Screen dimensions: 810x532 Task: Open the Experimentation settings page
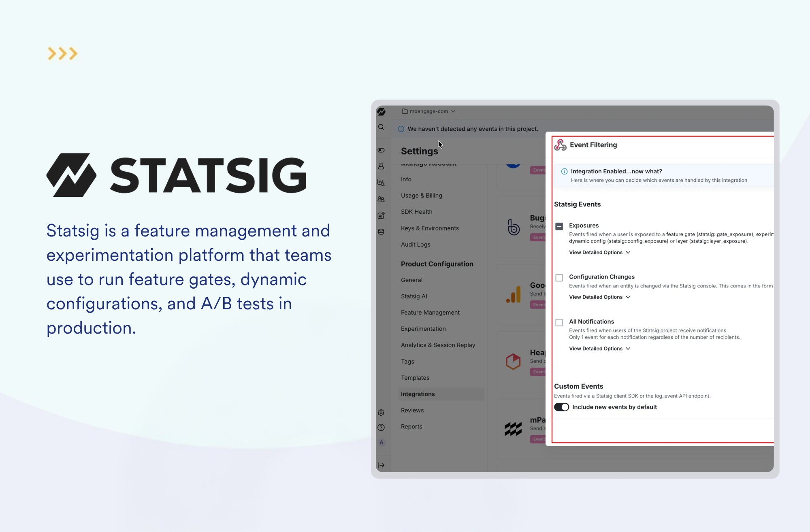point(423,328)
